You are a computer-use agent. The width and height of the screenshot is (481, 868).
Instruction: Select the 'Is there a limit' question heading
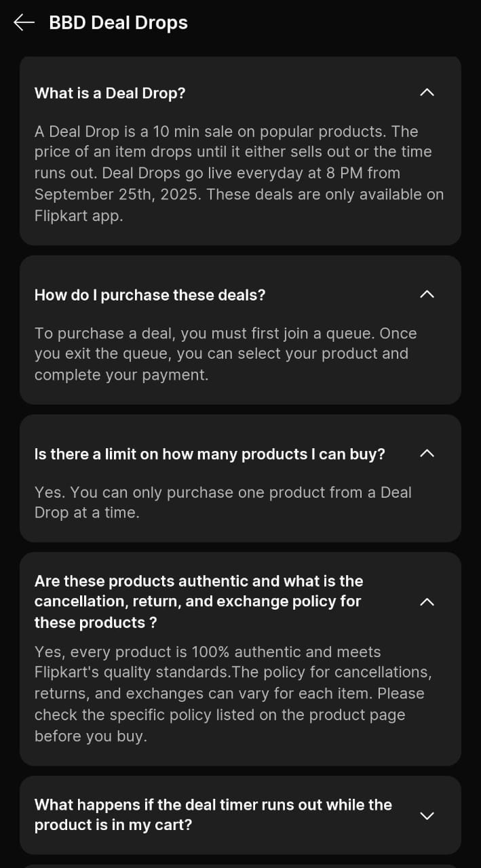pos(210,454)
